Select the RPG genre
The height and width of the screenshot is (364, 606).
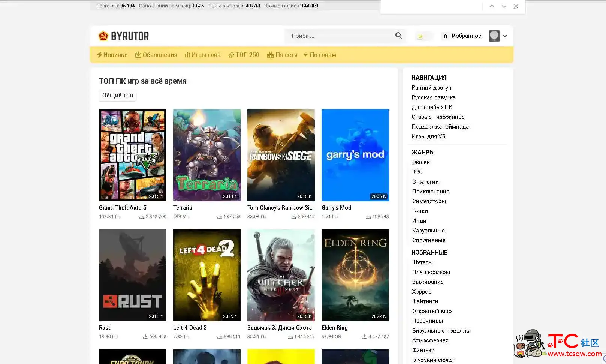point(417,172)
